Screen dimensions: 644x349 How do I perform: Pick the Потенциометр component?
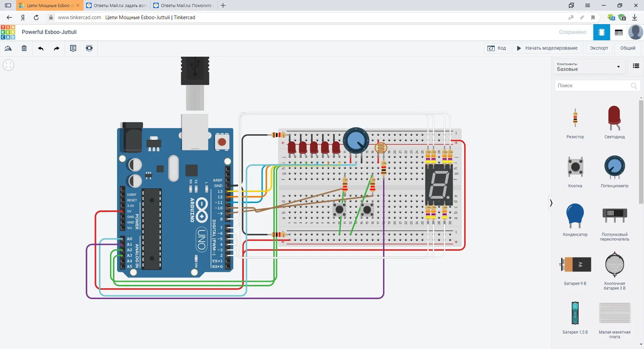click(614, 171)
